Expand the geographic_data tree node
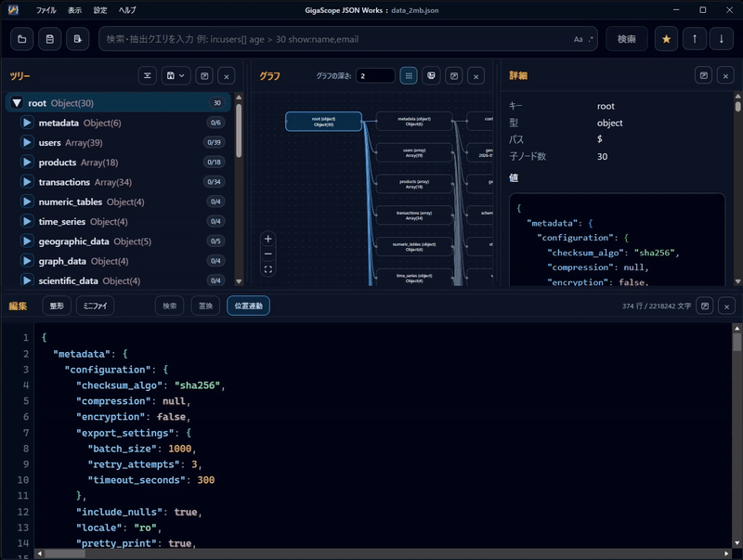 point(27,241)
